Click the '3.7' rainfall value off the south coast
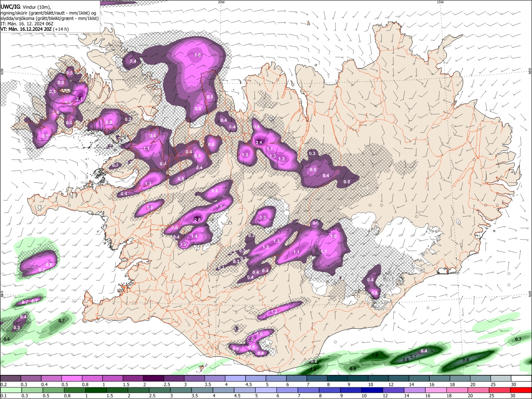The width and height of the screenshot is (532, 399). [413, 357]
